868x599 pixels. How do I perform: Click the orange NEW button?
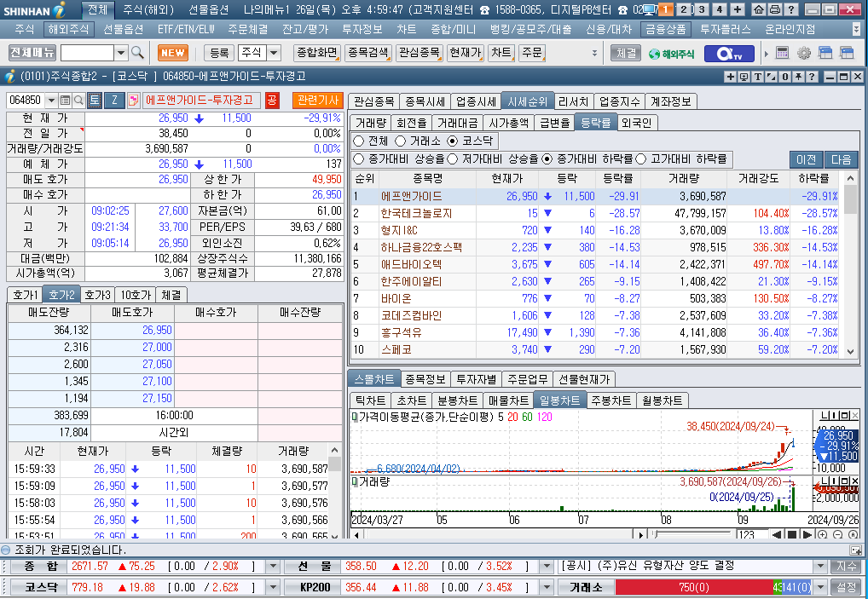[173, 53]
